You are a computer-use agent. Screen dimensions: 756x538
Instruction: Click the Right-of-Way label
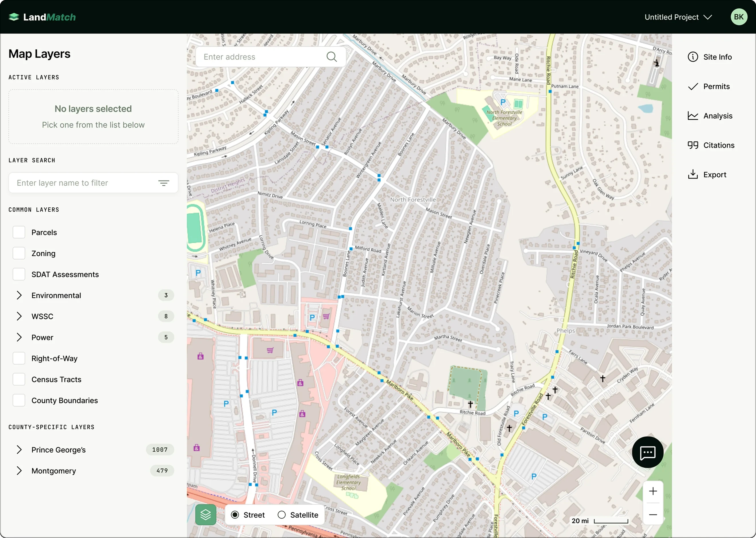[x=54, y=358]
